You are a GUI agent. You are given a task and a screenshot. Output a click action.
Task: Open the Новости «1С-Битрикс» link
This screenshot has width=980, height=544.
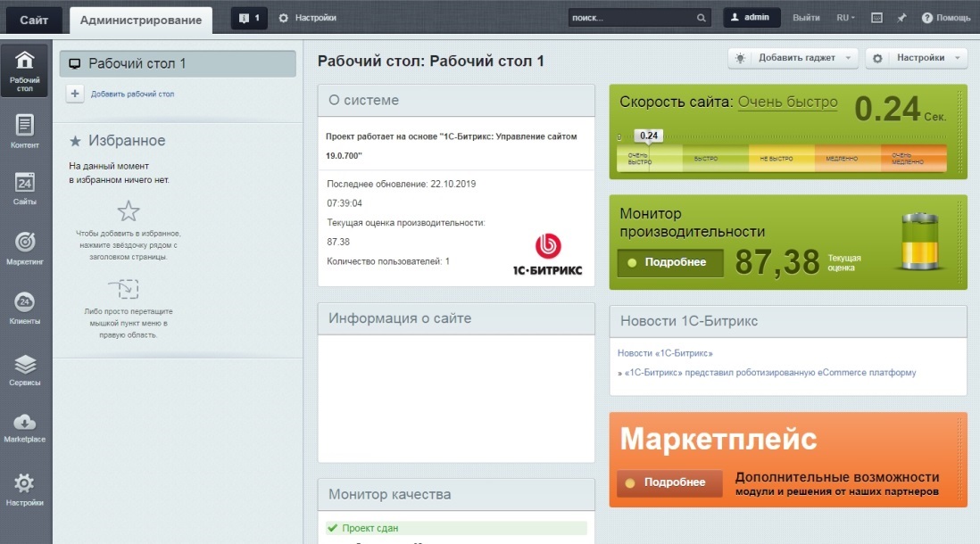click(665, 353)
